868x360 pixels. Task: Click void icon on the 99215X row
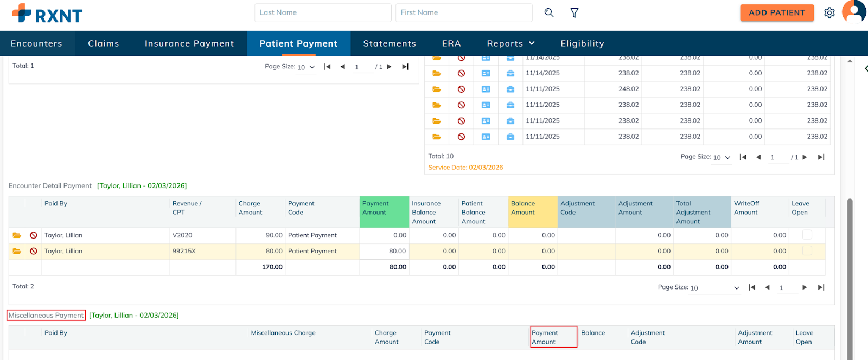click(34, 251)
